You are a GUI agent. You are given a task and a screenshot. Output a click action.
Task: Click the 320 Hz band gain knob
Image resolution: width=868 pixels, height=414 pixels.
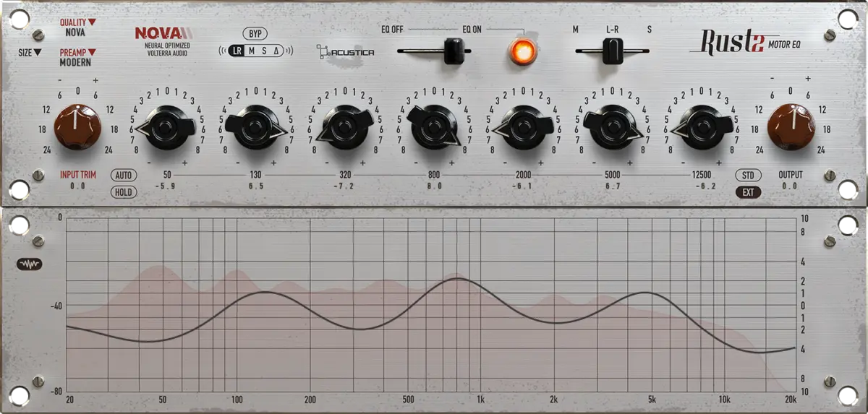pyautogui.click(x=344, y=128)
